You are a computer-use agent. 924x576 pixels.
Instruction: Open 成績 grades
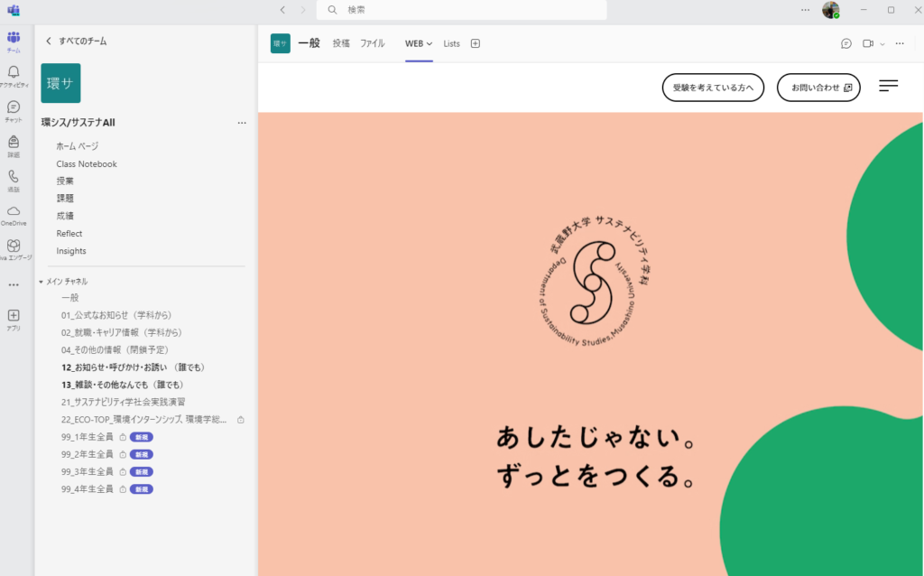tap(65, 216)
